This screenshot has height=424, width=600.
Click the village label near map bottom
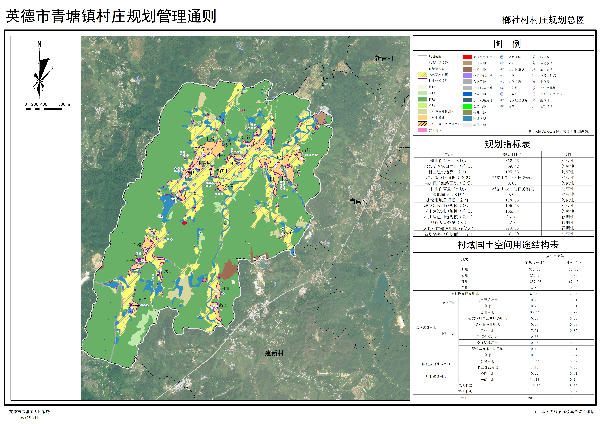(274, 353)
